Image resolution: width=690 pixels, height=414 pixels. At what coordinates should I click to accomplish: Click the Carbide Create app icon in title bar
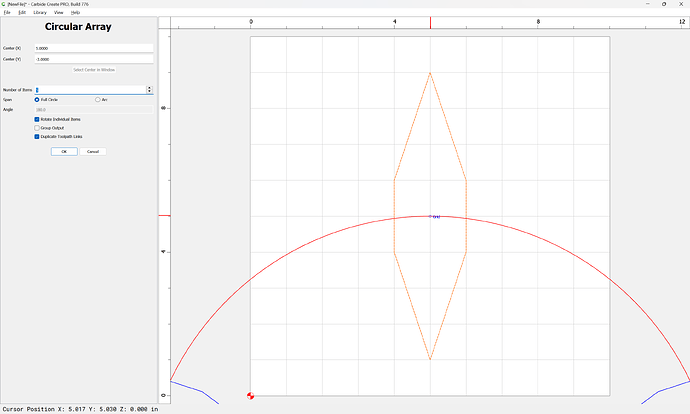[x=4, y=4]
